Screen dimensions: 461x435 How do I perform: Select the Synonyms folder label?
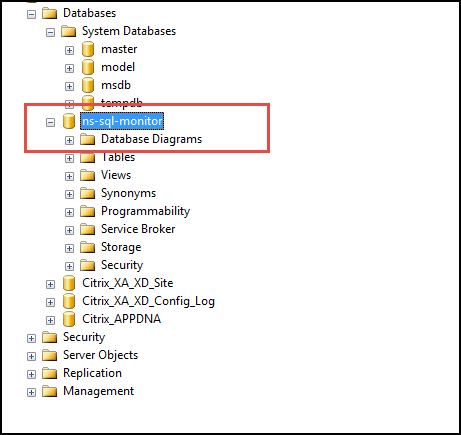(x=128, y=193)
